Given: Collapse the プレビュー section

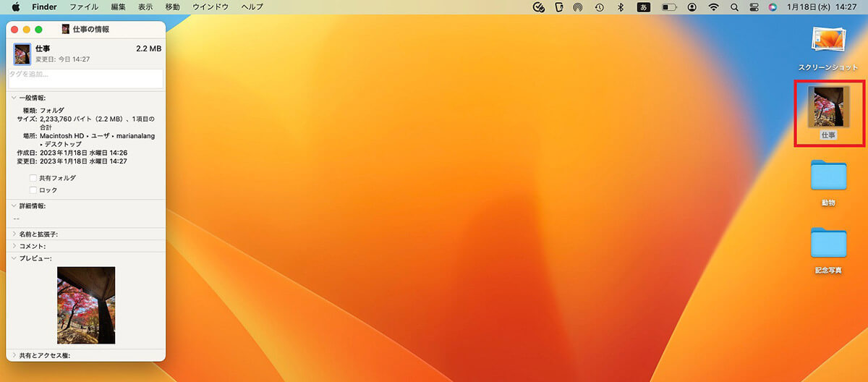Looking at the screenshot, I should [14, 258].
